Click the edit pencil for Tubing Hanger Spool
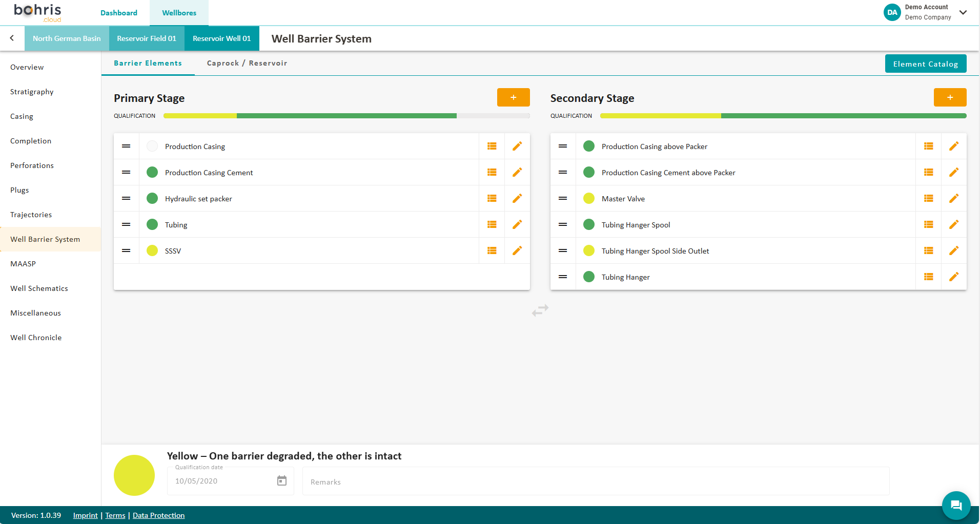This screenshot has height=524, width=980. point(953,225)
